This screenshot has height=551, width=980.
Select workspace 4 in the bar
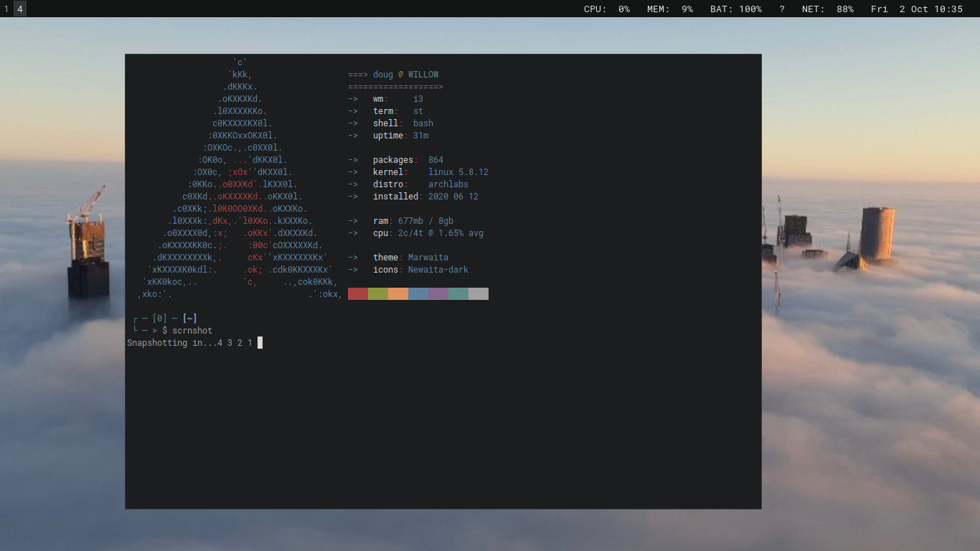pos(20,9)
